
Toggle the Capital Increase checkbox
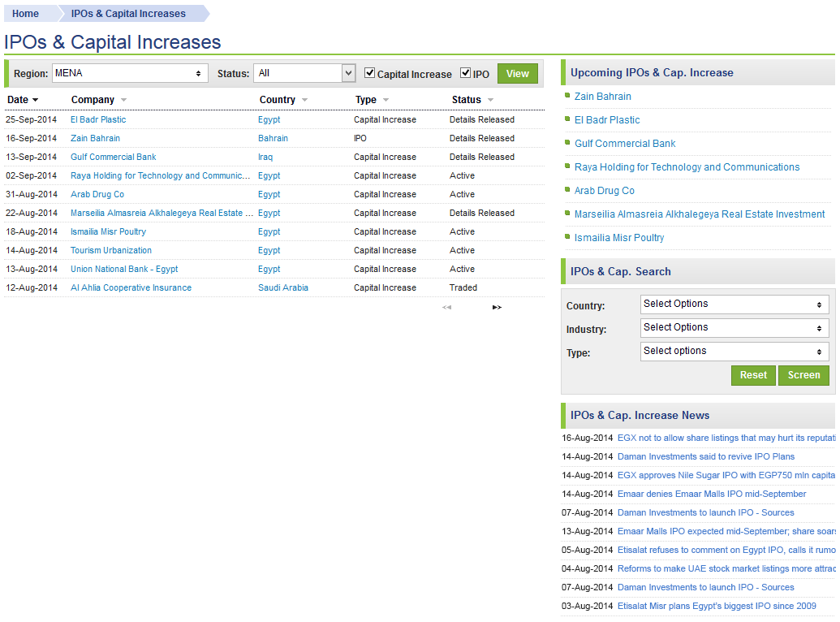tap(369, 73)
